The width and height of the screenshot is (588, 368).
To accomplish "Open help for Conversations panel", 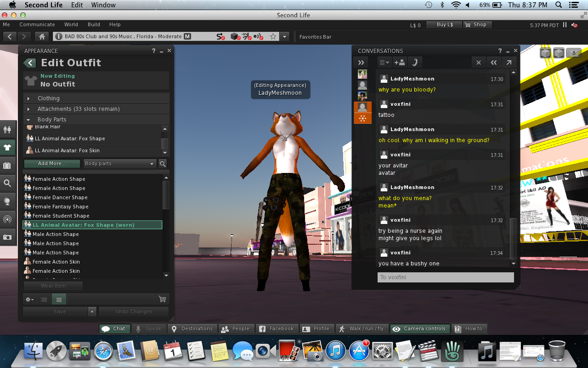I will 500,51.
